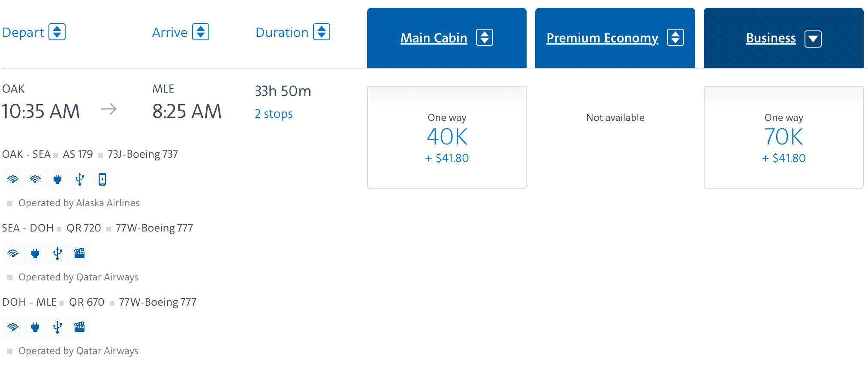Click the mobile streaming icon for OAK-SEA flight
868x367 pixels.
click(x=102, y=179)
